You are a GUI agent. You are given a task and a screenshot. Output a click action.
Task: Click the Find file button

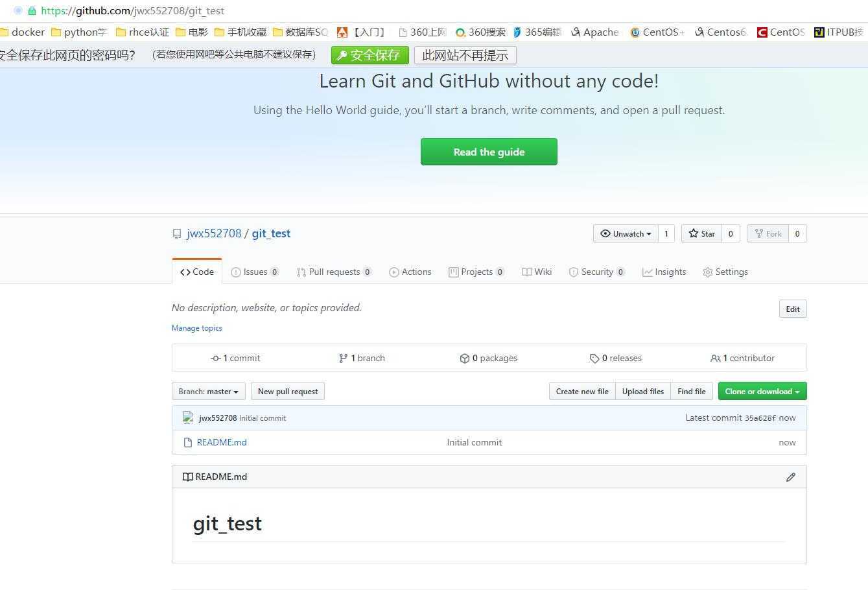click(692, 392)
